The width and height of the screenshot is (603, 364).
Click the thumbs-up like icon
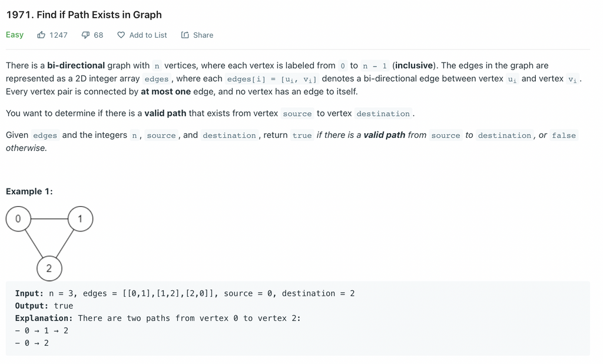click(41, 35)
